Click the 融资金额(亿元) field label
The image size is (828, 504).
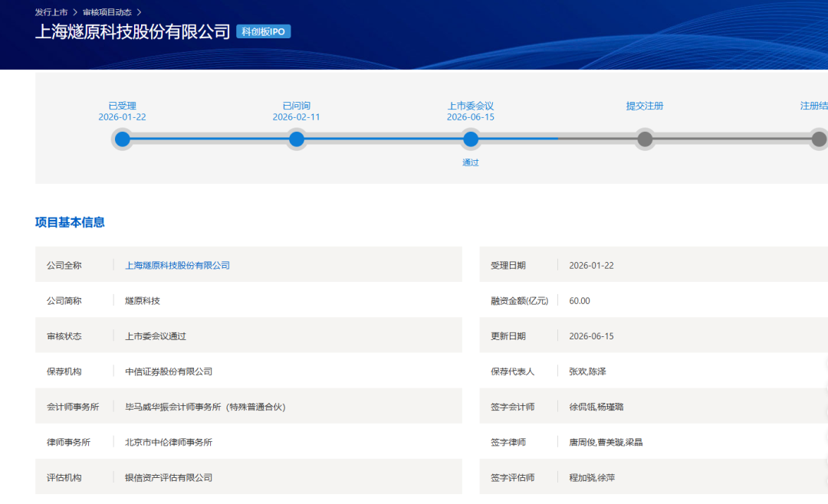click(x=519, y=301)
